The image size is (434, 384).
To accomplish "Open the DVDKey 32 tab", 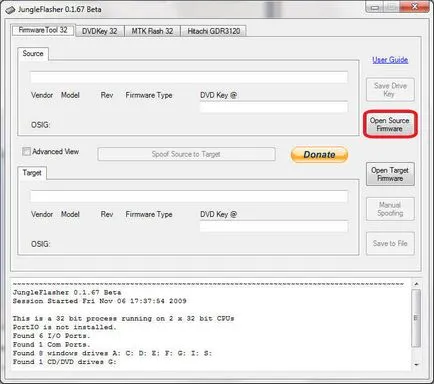I will click(x=99, y=31).
